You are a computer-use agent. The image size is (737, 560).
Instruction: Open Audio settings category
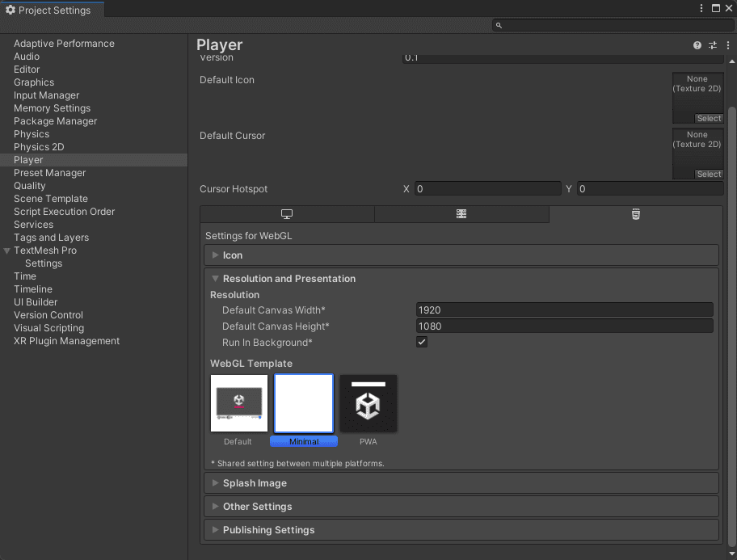click(27, 57)
